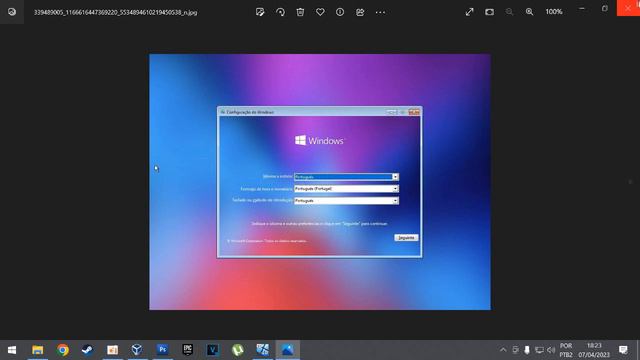Viewport: 640px width, 360px height.
Task: Open the Edit image tool
Action: pos(260,12)
